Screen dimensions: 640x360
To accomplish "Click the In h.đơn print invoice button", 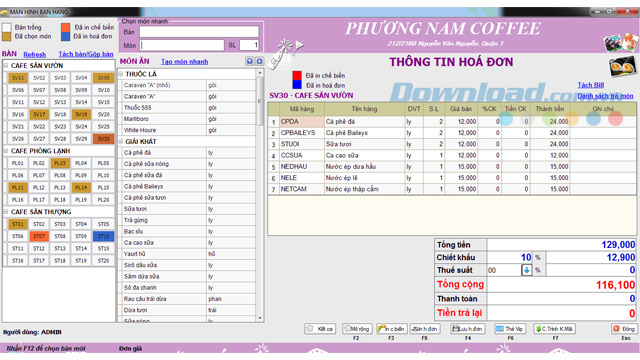I will pos(425,329).
